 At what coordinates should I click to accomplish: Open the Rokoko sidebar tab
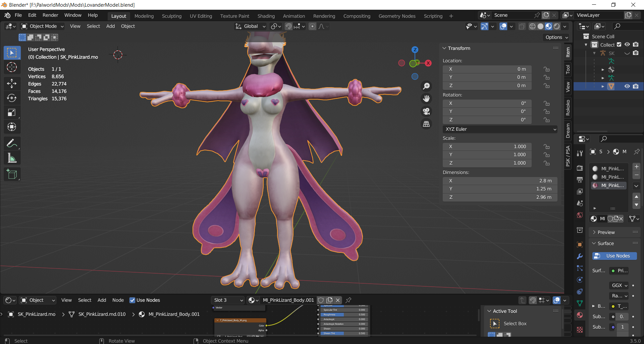(568, 108)
